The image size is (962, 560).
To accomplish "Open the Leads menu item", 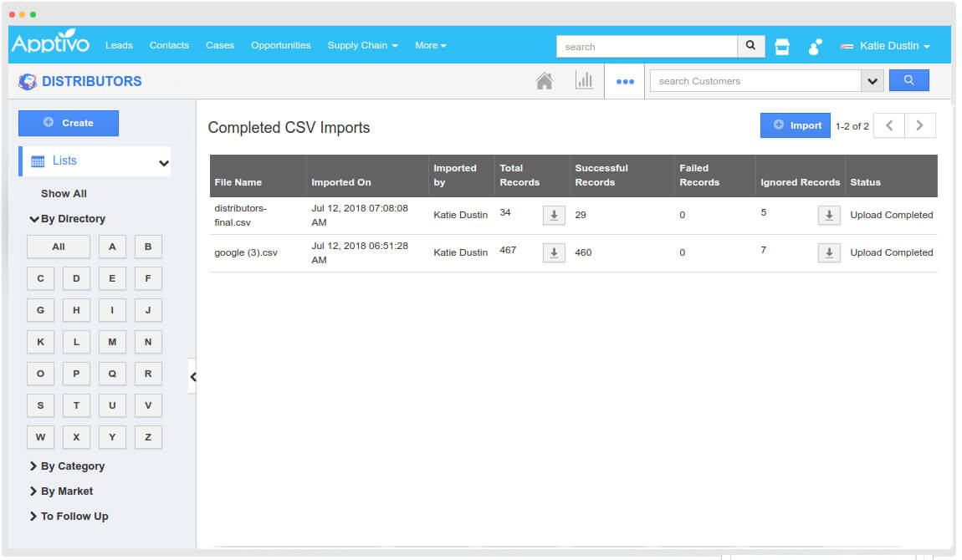I will tap(119, 46).
